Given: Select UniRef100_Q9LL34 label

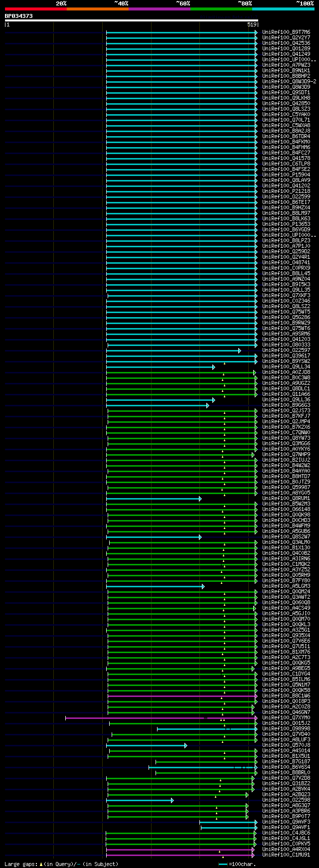Looking at the screenshot, I should (286, 367).
